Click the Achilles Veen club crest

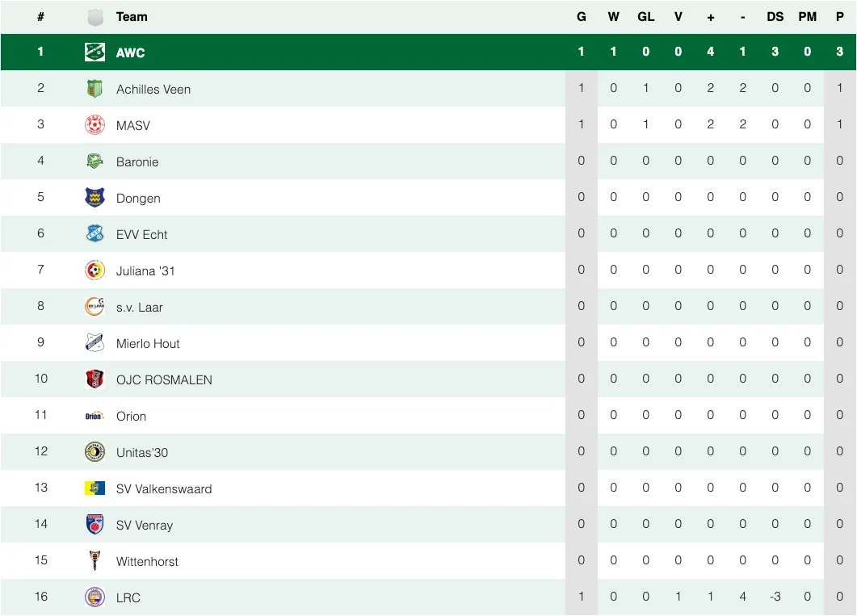[95, 89]
